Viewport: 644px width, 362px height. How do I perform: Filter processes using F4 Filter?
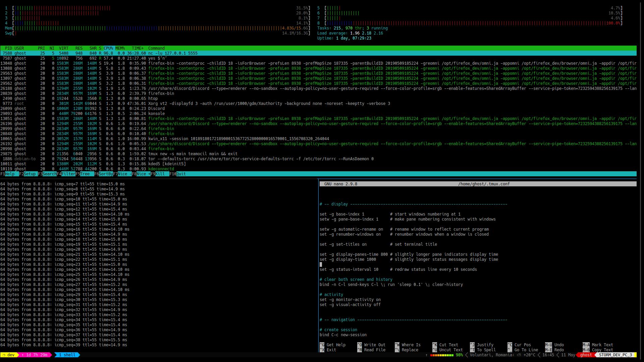pos(68,174)
